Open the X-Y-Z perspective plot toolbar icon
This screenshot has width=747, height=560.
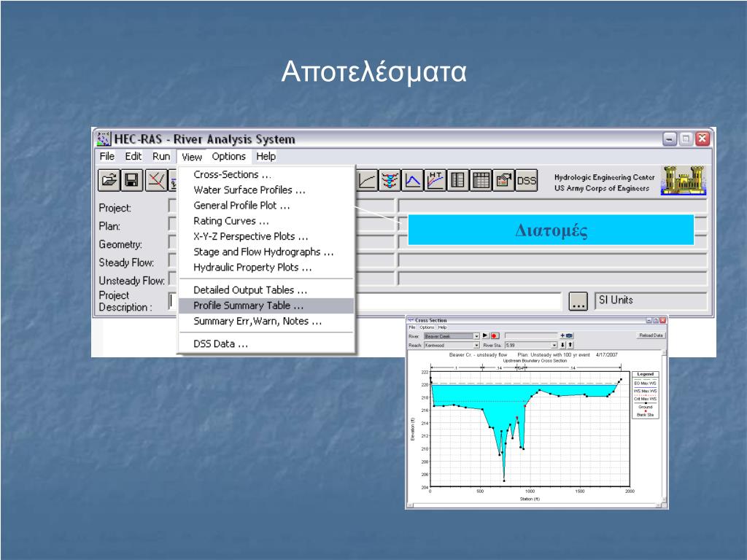point(390,181)
